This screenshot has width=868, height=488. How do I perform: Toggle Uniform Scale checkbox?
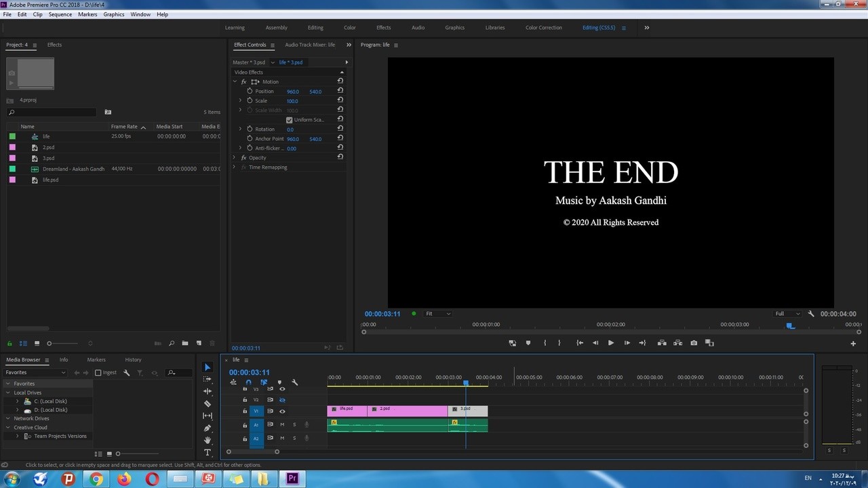tap(290, 120)
